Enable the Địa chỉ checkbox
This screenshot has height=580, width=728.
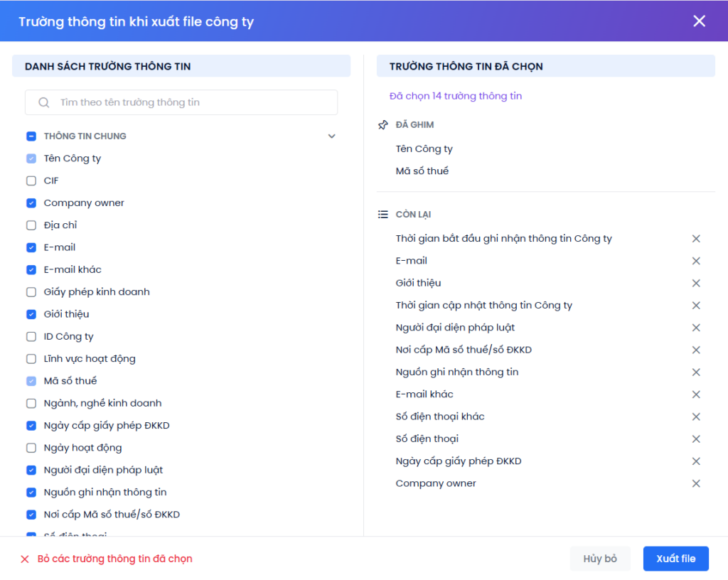pyautogui.click(x=31, y=225)
